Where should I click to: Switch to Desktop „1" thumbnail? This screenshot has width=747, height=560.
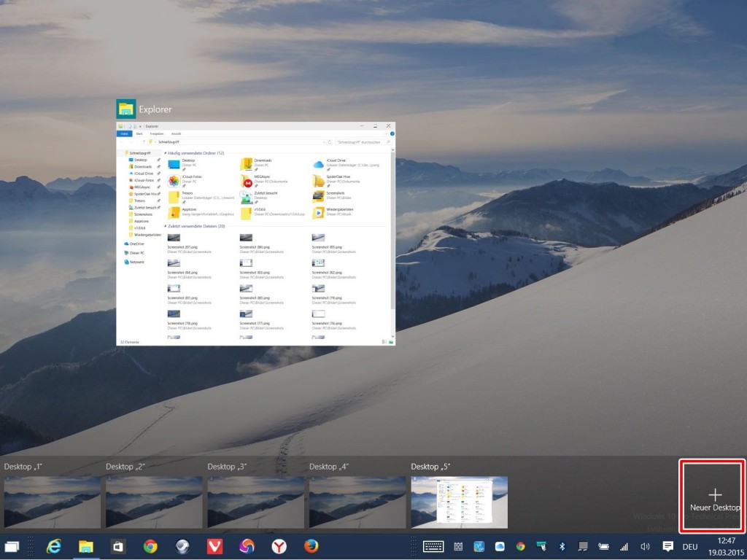click(52, 502)
